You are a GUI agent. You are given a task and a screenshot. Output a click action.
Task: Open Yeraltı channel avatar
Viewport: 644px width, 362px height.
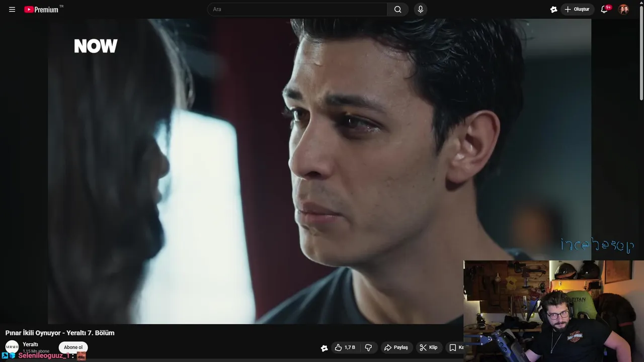tap(12, 347)
